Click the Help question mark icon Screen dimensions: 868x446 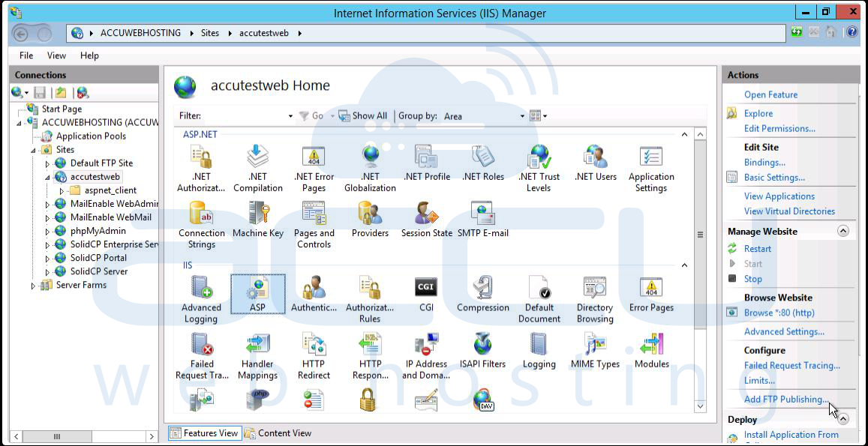pos(852,32)
